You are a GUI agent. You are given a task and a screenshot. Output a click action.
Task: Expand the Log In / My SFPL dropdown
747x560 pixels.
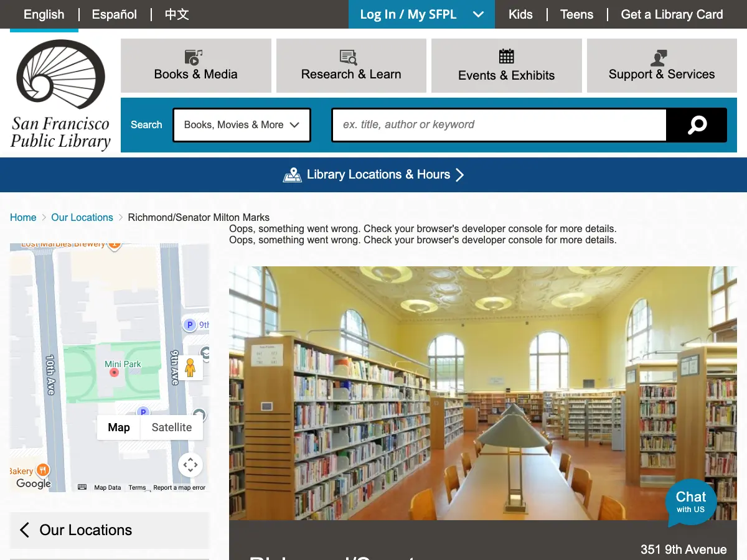coord(422,14)
